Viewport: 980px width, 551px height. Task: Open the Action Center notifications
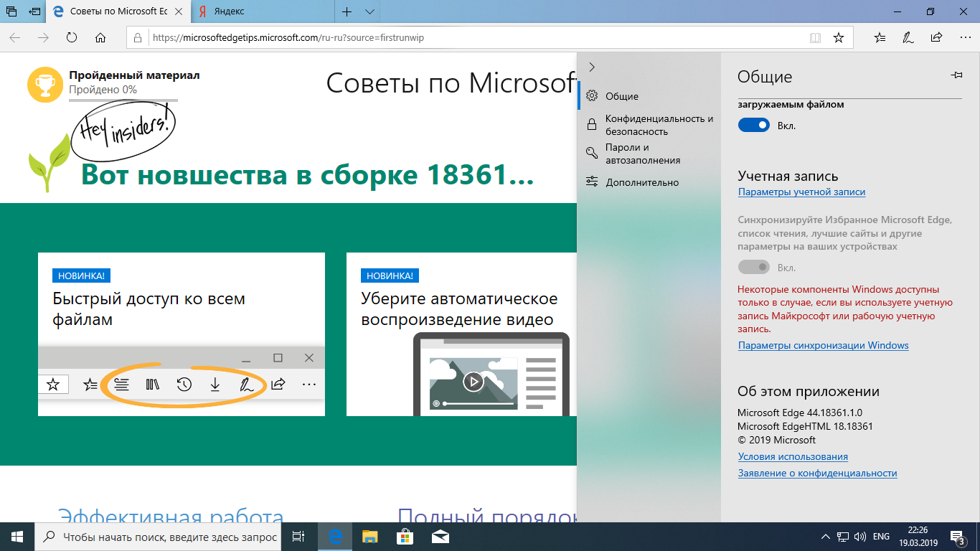[x=958, y=537]
